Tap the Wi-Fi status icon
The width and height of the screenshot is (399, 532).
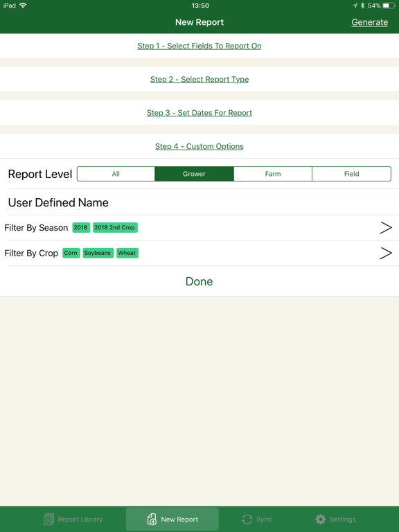23,6
